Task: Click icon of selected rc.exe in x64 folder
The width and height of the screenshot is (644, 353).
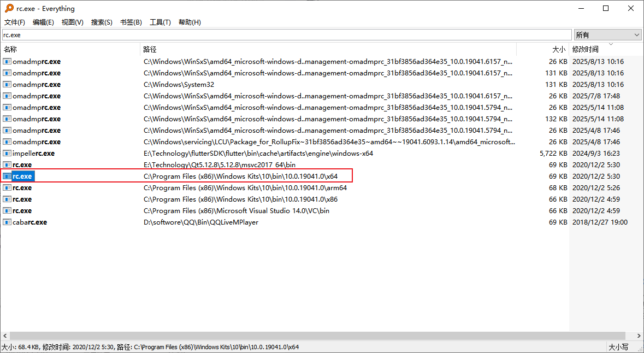Action: point(7,176)
